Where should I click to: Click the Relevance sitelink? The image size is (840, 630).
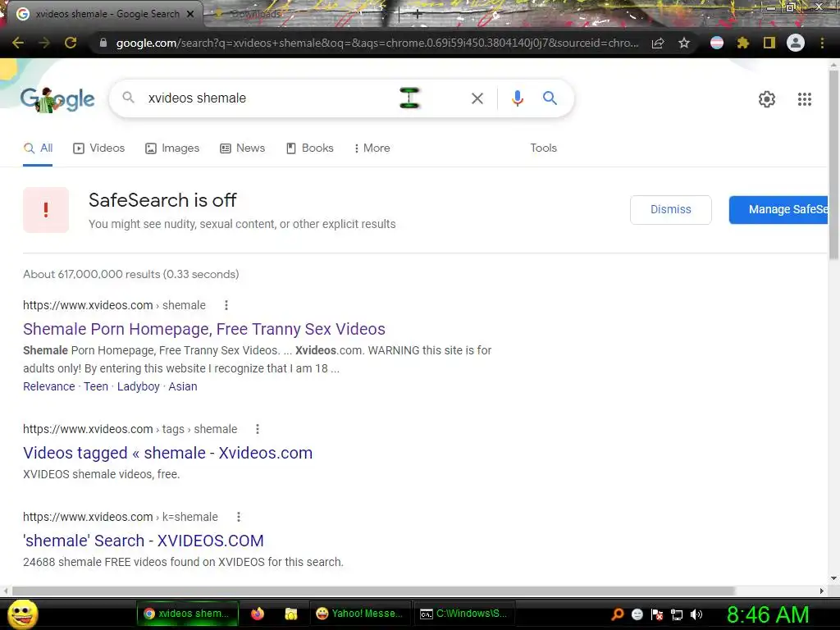(x=48, y=386)
